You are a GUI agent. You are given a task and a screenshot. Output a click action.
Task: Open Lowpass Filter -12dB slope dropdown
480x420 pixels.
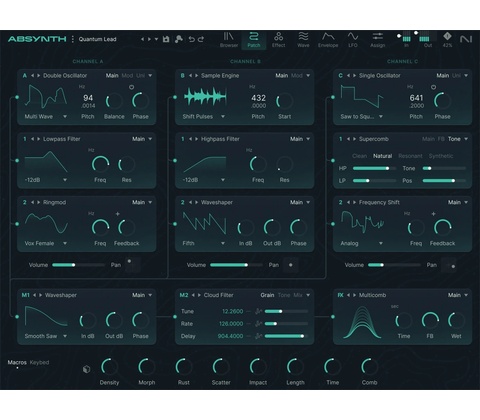coord(46,180)
